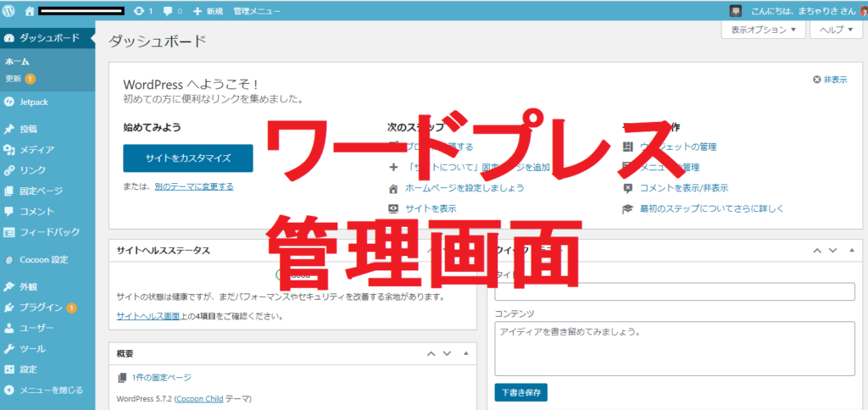Select ダッシュボード in the sidebar

pyautogui.click(x=47, y=37)
